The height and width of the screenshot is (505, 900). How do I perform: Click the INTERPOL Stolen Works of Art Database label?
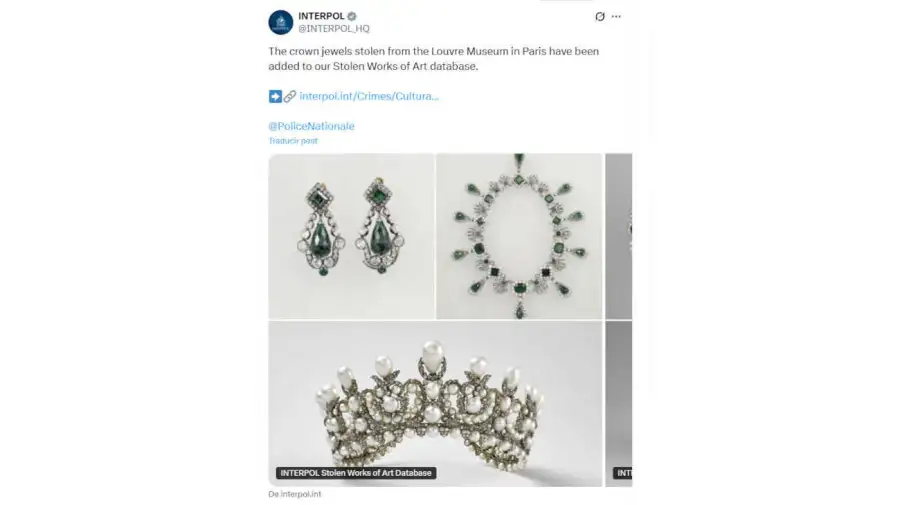pos(356,473)
